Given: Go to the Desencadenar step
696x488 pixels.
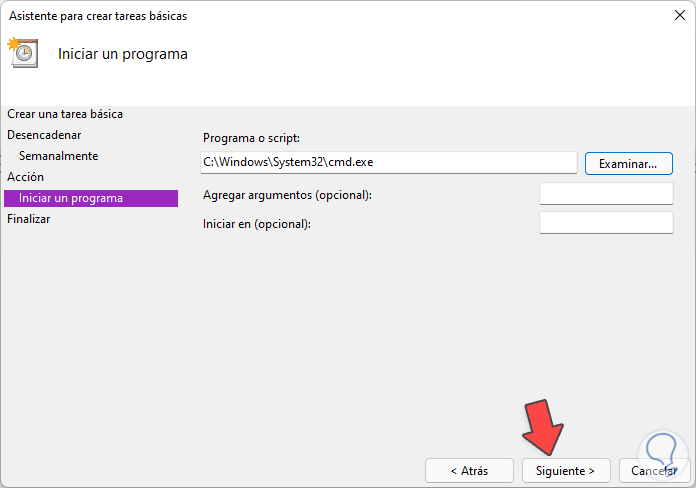Looking at the screenshot, I should 44,134.
